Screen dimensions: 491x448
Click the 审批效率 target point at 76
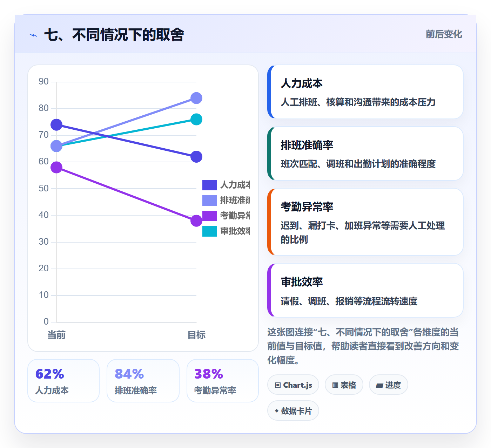tap(196, 120)
